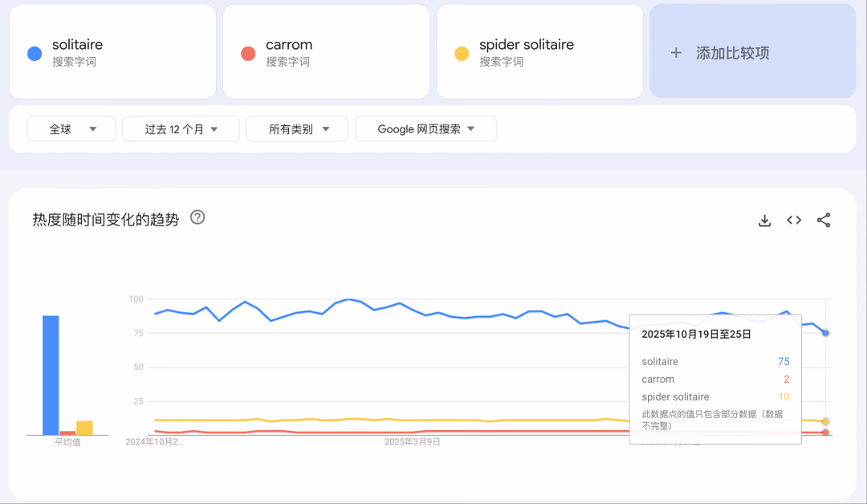The image size is (867, 504).
Task: Open the Google 网页搜索 search type dropdown
Action: click(x=425, y=128)
